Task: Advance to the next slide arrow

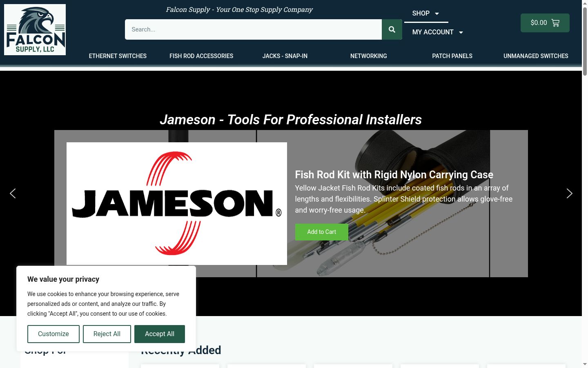Action: (x=569, y=193)
